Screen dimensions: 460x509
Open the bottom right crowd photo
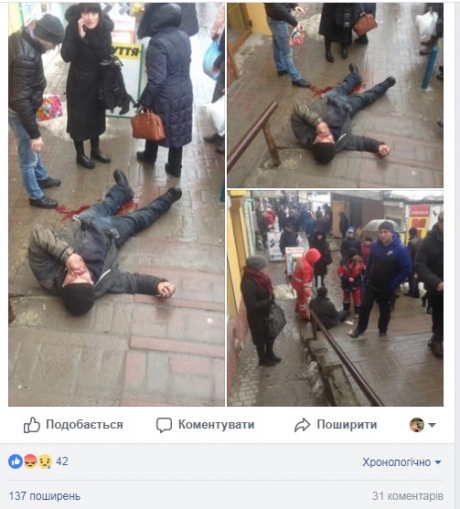pyautogui.click(x=335, y=298)
